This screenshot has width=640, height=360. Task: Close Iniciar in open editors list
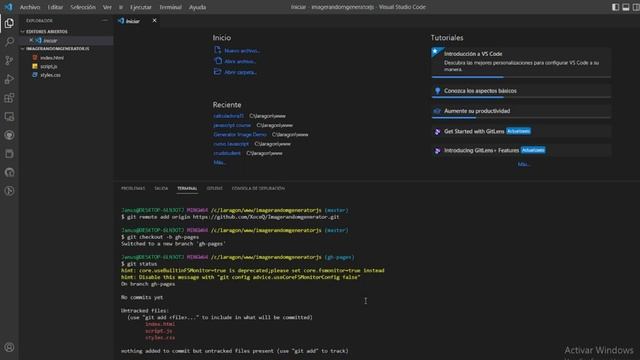click(31, 40)
